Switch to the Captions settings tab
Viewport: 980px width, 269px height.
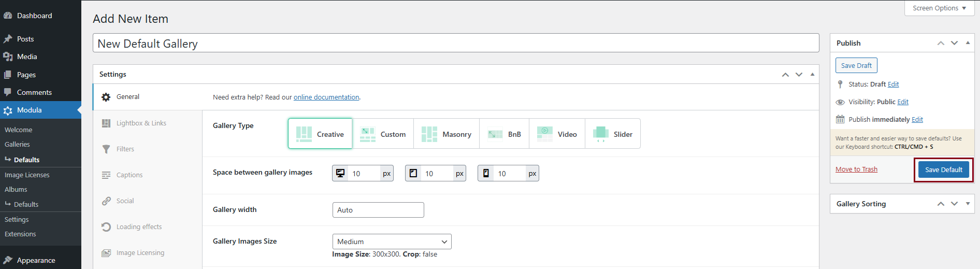click(129, 175)
